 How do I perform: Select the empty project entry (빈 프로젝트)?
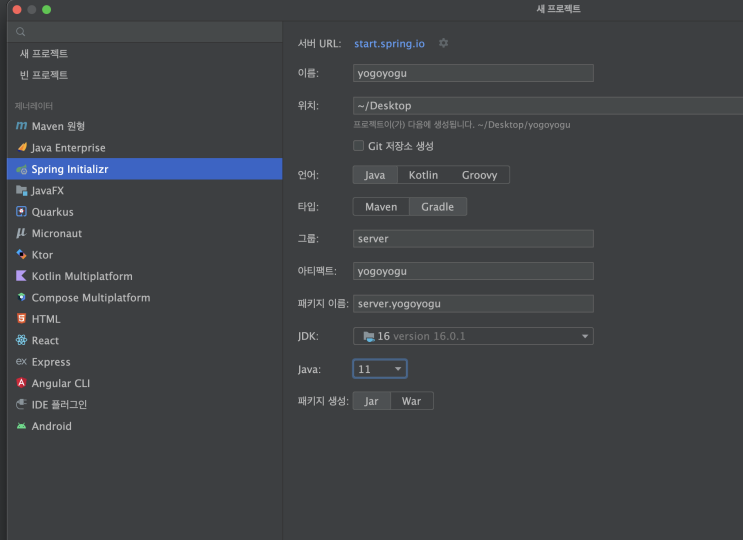click(x=145, y=75)
